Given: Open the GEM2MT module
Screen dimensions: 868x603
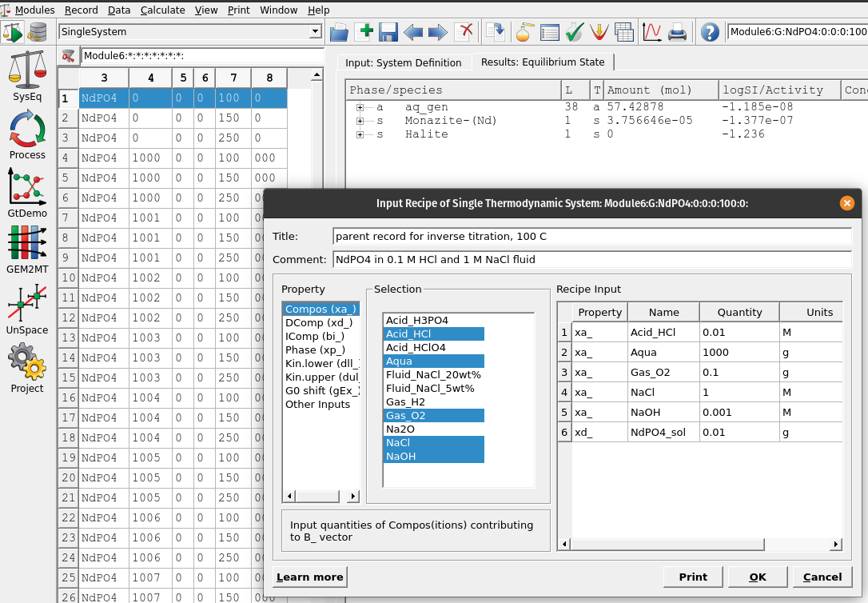Looking at the screenshot, I should point(27,250).
